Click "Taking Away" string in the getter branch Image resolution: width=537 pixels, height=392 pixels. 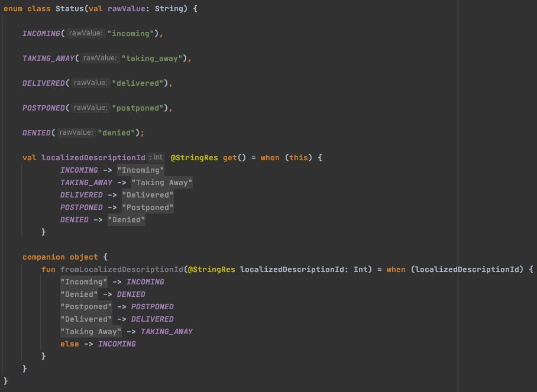[162, 183]
